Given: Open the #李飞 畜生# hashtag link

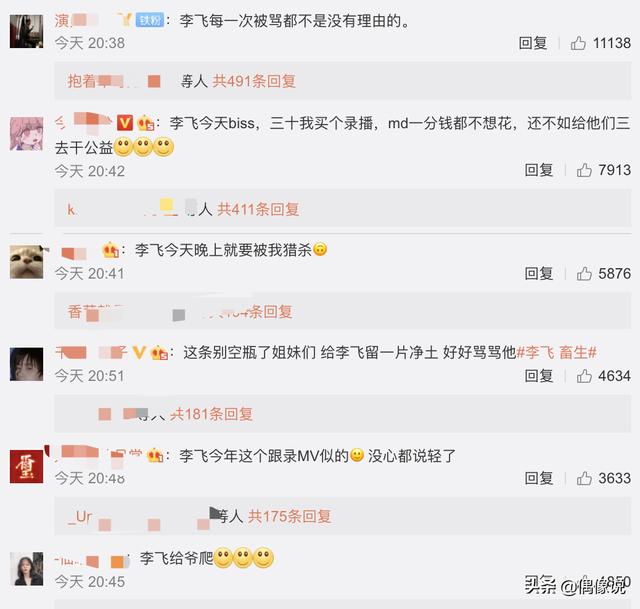Looking at the screenshot, I should click(557, 352).
